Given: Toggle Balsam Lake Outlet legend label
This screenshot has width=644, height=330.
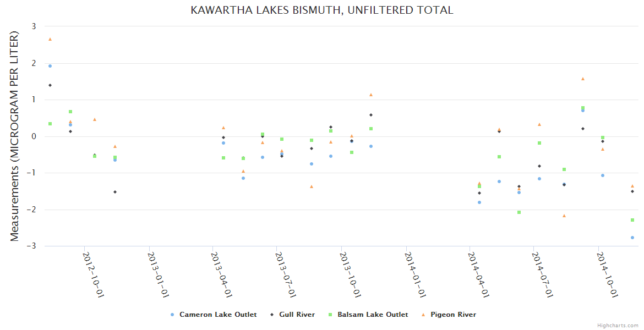Looking at the screenshot, I should coord(373,315).
